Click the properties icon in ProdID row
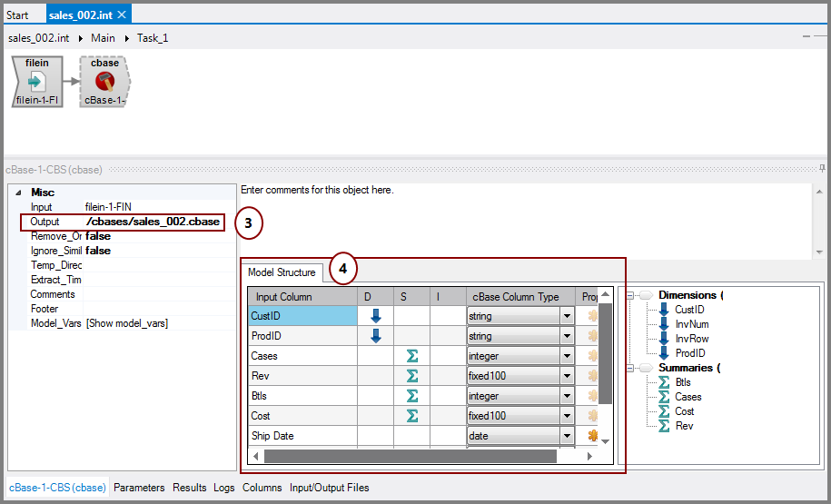Screen dimensions: 831x504 (592, 336)
